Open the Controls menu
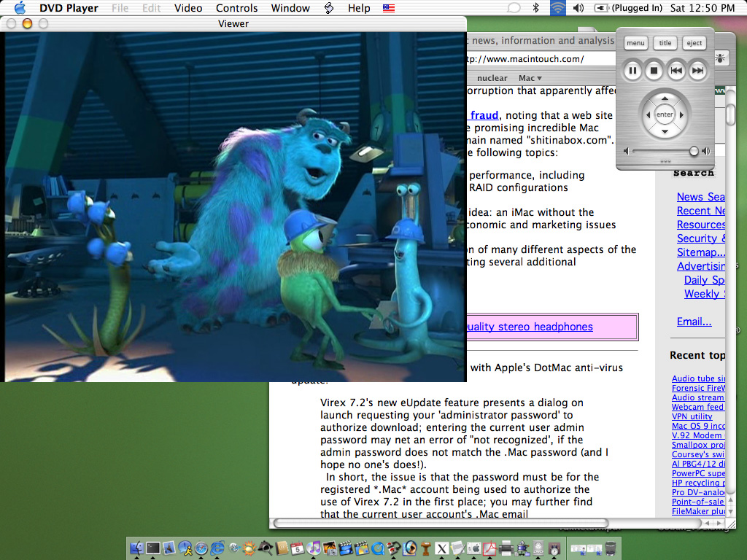Image resolution: width=747 pixels, height=560 pixels. [237, 8]
